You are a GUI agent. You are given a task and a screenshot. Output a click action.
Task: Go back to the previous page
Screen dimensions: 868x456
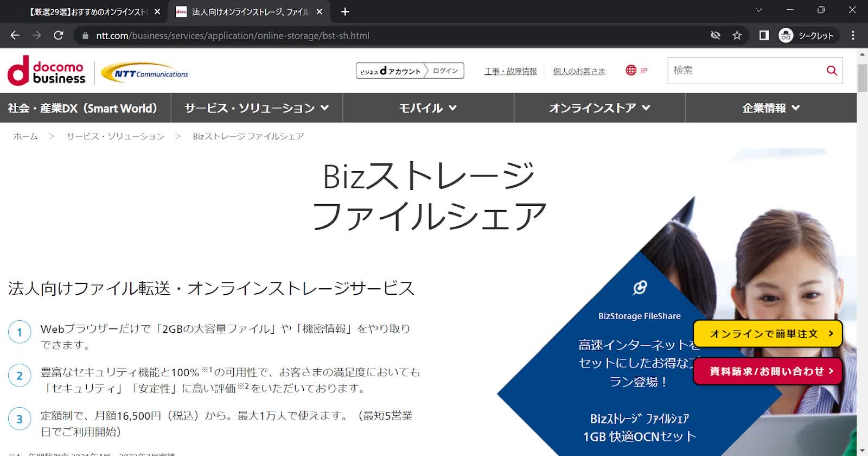coord(15,35)
